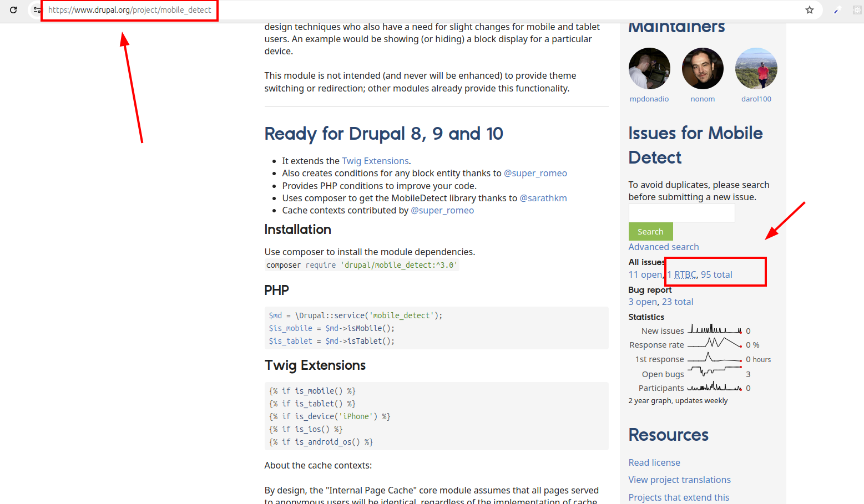Click the is_device('iPhone') code line
Image resolution: width=864 pixels, height=504 pixels.
click(330, 417)
